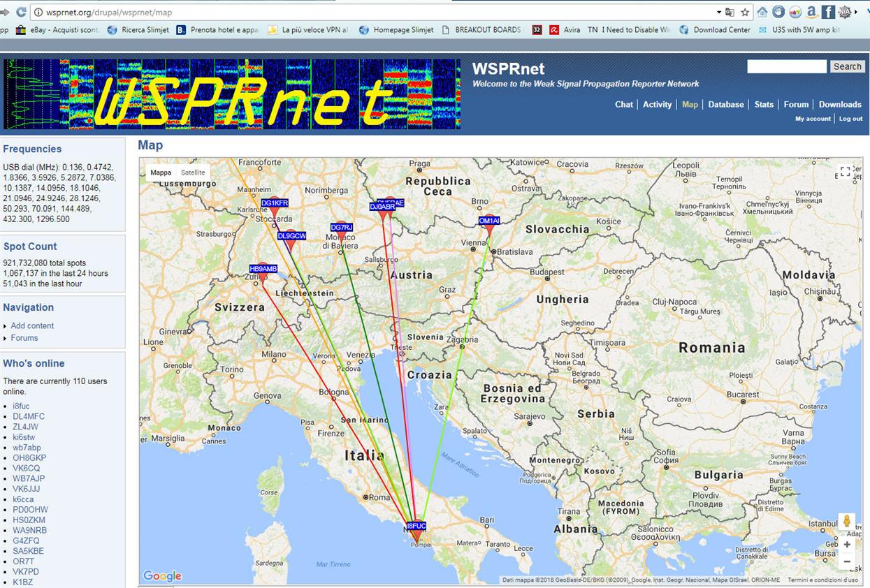This screenshot has width=870, height=588.
Task: Open the Chat menu item
Action: [x=624, y=104]
